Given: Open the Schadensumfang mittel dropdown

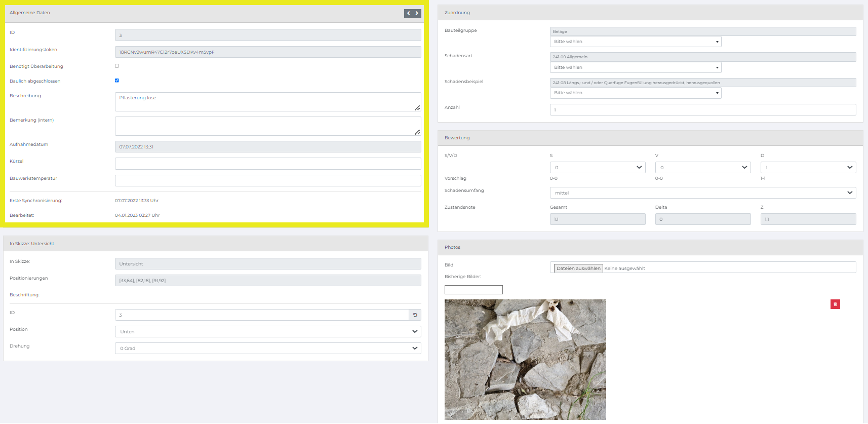Looking at the screenshot, I should coord(703,193).
